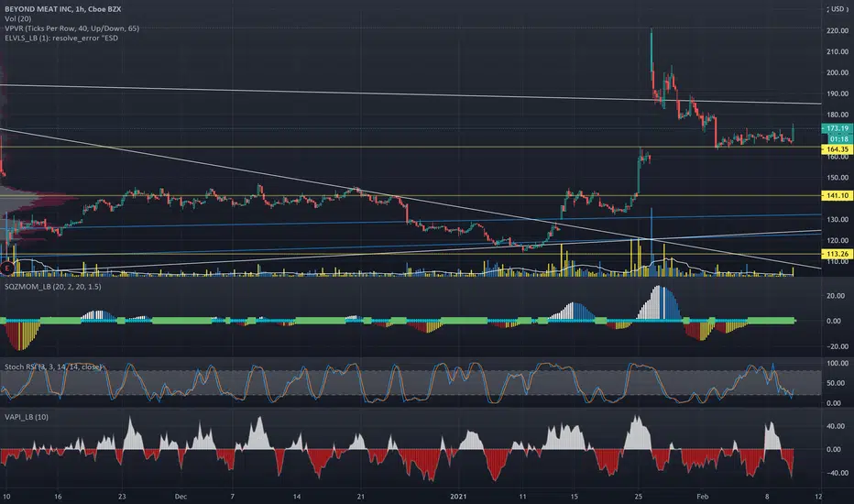Click the VAPI 40.00 scale value
Image resolution: width=854 pixels, height=504 pixels.
click(838, 426)
